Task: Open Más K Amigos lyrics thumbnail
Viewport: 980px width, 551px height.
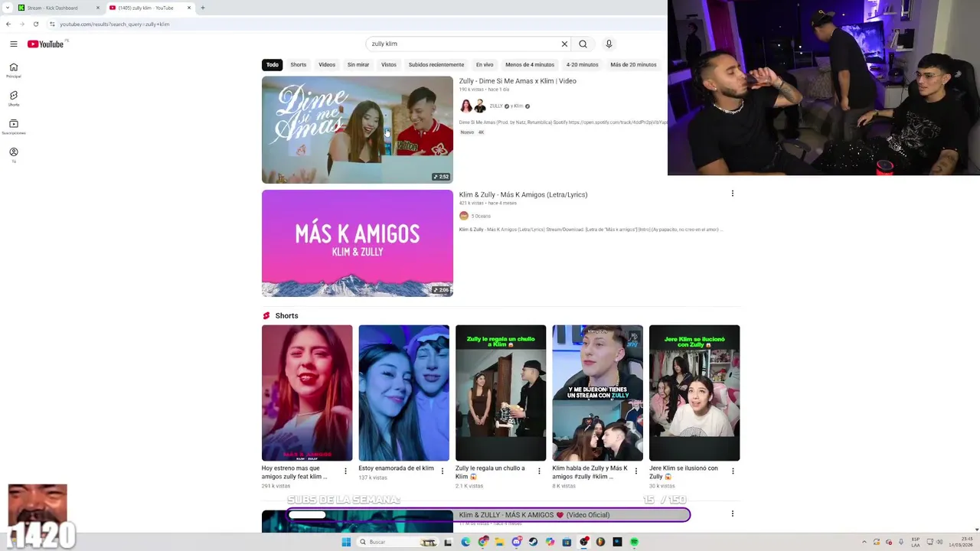Action: (358, 243)
